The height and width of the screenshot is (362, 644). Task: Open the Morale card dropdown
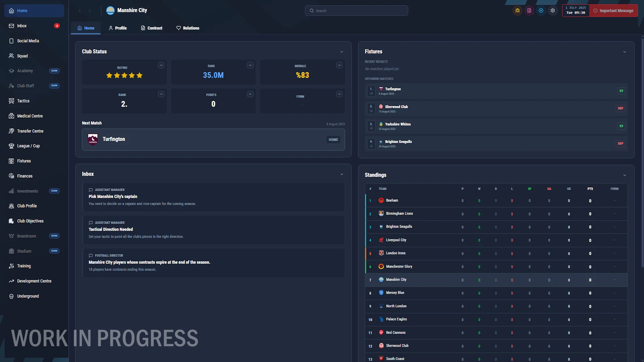[339, 65]
